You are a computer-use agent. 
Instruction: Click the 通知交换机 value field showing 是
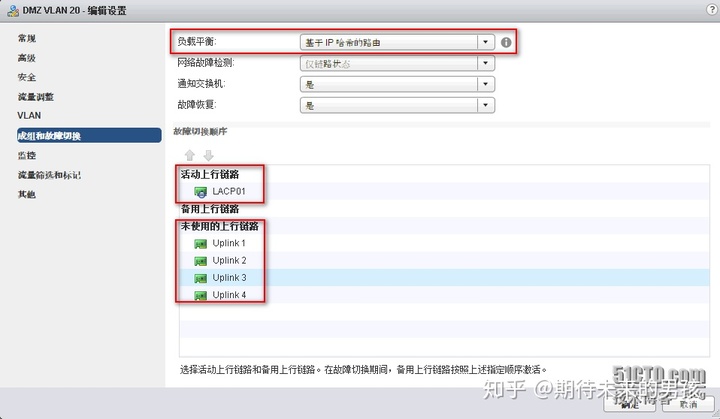coord(397,84)
